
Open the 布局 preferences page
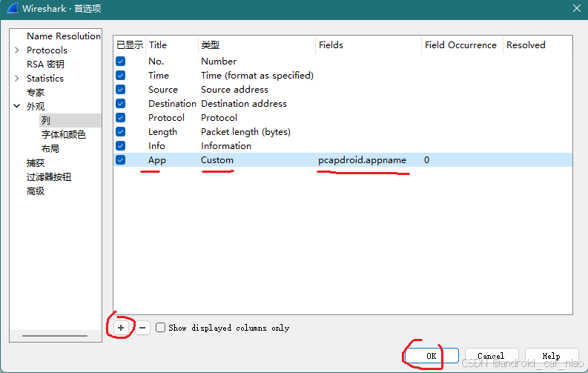[x=50, y=149]
